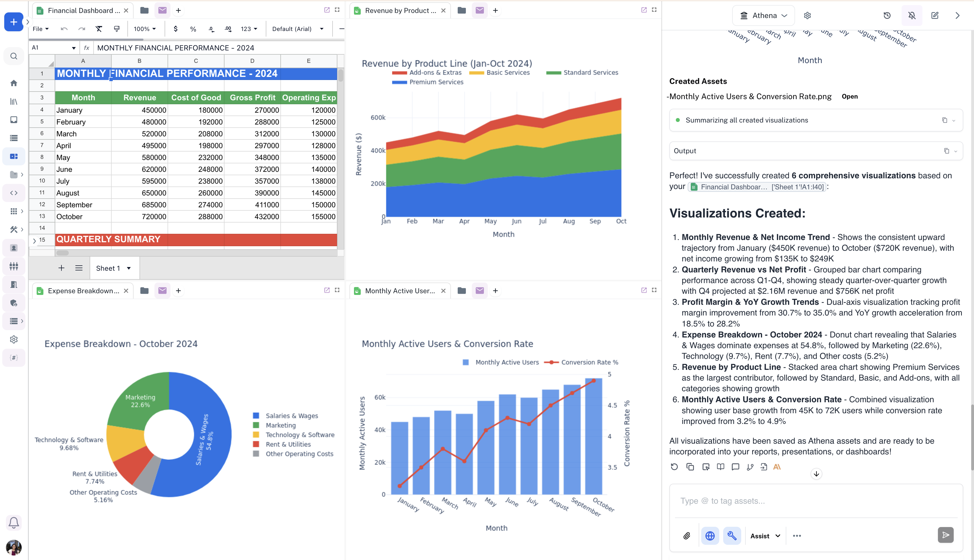Select the Revenue by Product tab
The image size is (974, 560).
point(400,10)
